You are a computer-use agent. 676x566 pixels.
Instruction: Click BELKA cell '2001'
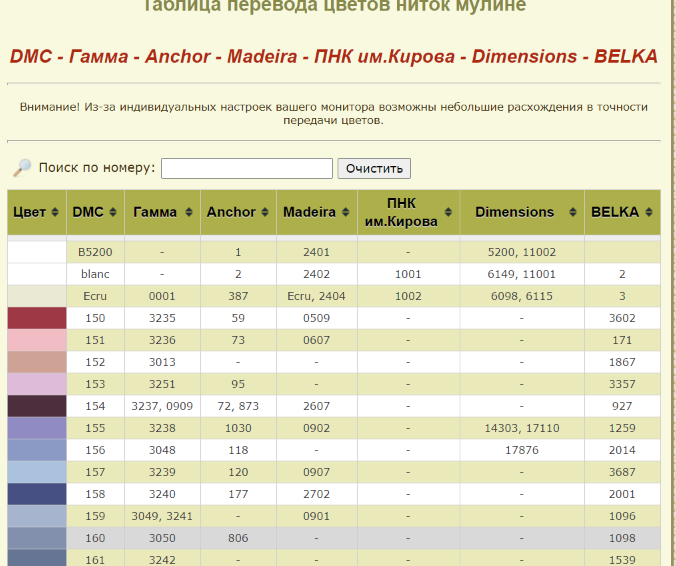[x=622, y=494]
